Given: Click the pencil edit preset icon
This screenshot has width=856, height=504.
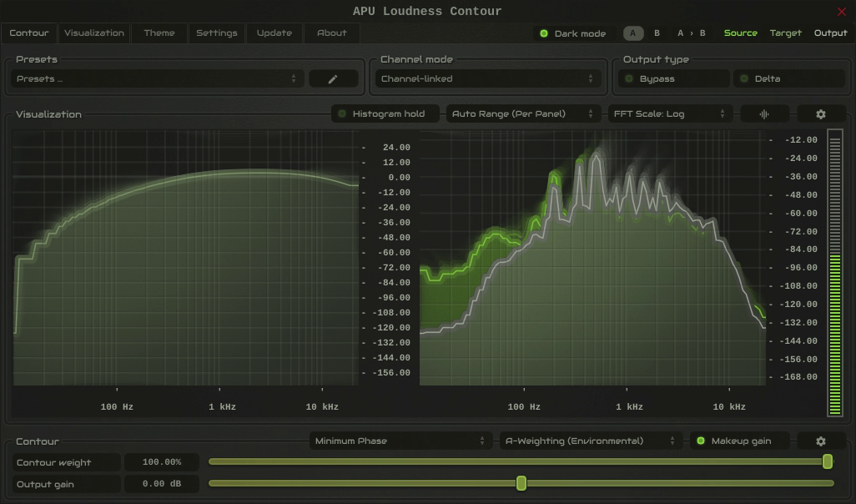Looking at the screenshot, I should [x=333, y=78].
